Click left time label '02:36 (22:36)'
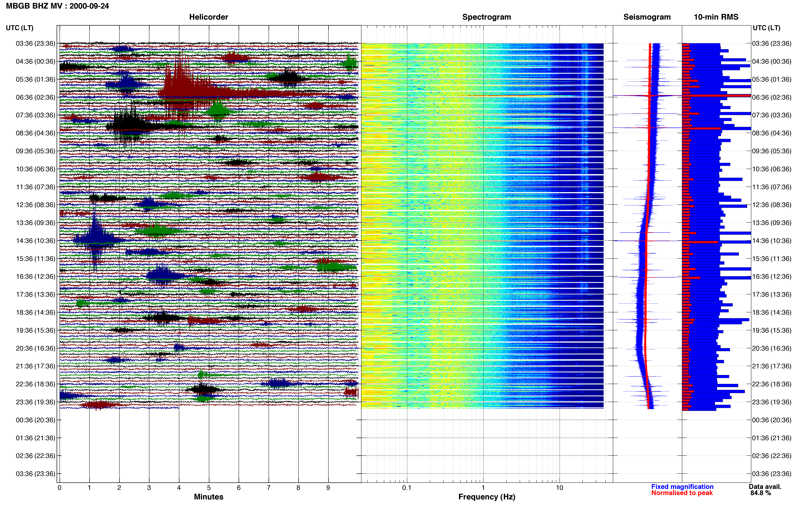 coord(36,456)
